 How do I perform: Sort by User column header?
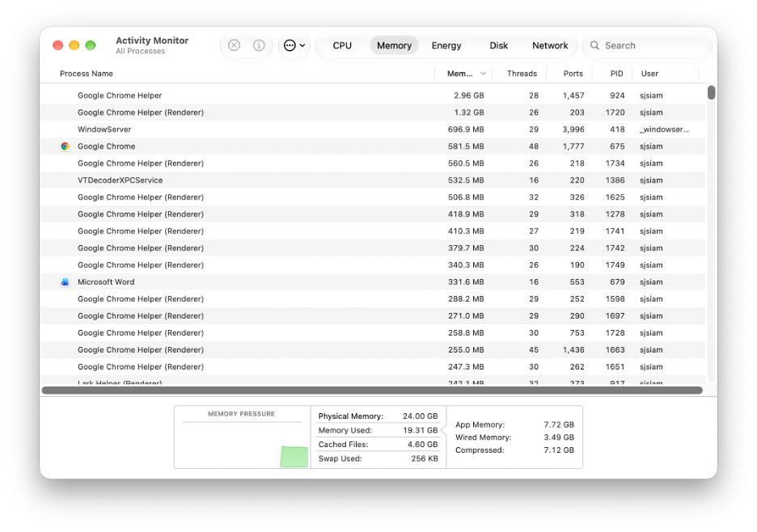649,74
